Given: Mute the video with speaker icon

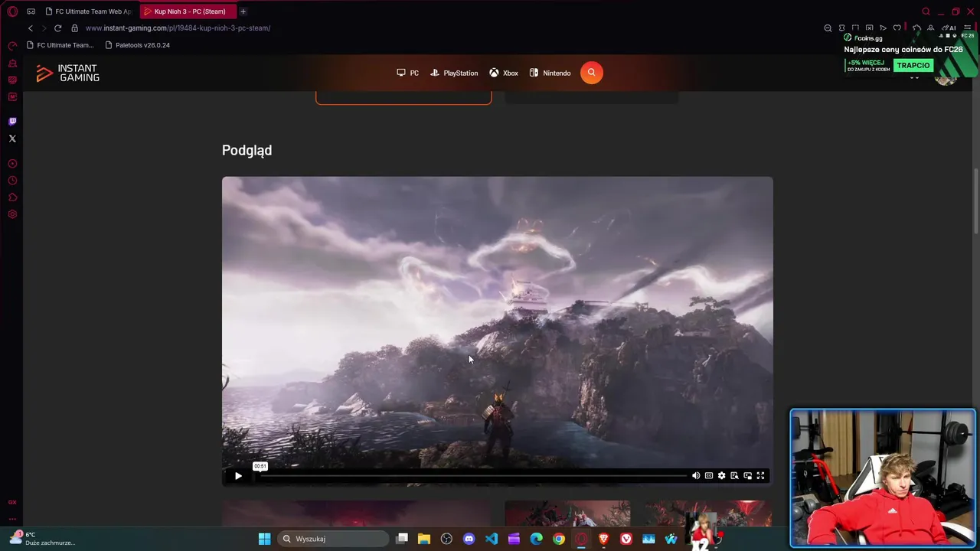Looking at the screenshot, I should coord(696,476).
